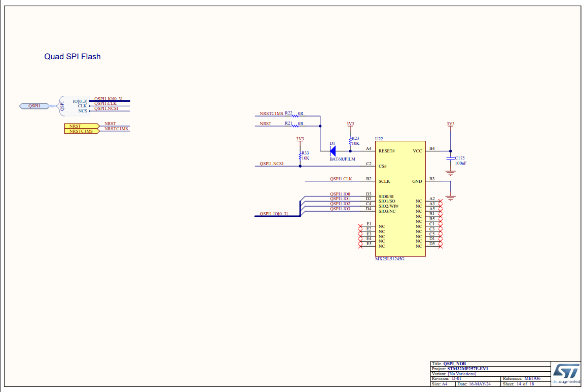585x392 pixels.
Task: Click the junction dot on the NRST wire
Action: [320, 126]
